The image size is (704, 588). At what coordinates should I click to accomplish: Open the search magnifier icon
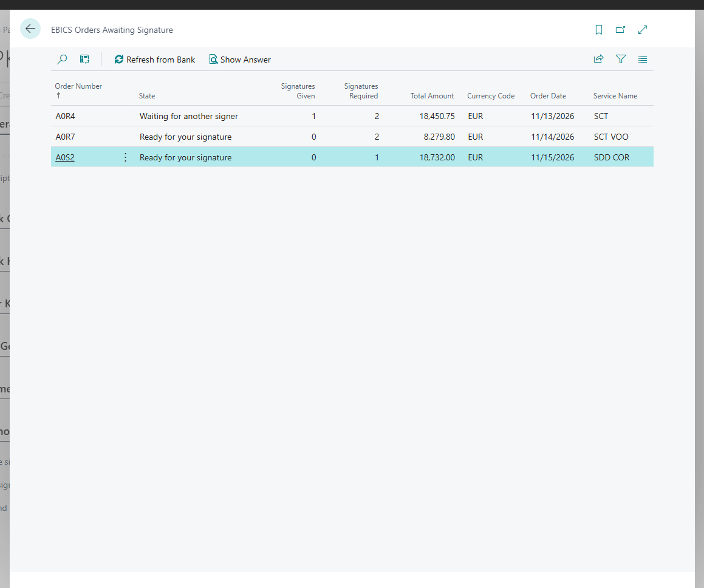62,60
